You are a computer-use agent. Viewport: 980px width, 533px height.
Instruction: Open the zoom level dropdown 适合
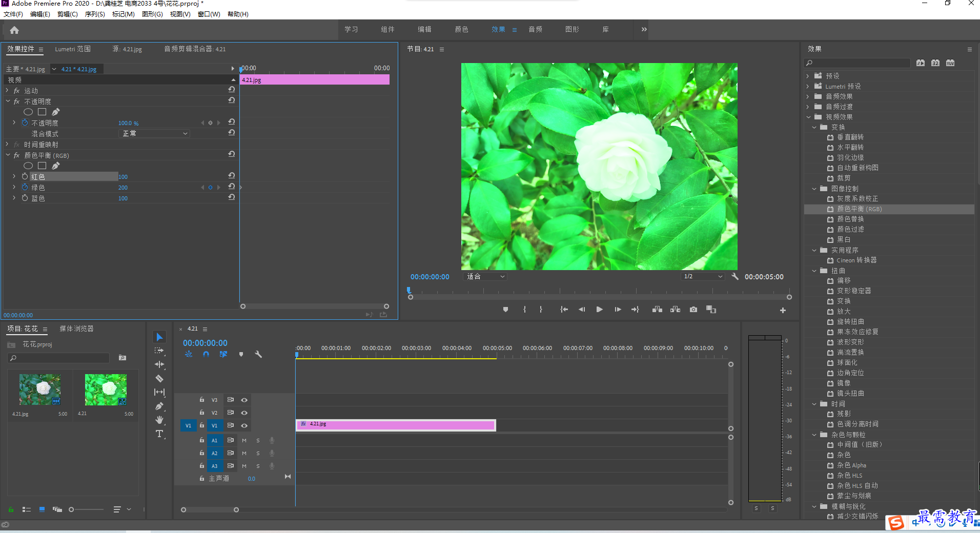485,276
